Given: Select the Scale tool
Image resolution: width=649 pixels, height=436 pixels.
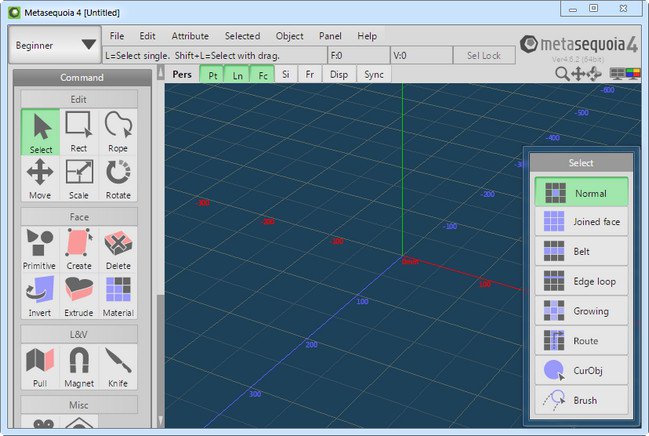Looking at the screenshot, I should tap(79, 179).
